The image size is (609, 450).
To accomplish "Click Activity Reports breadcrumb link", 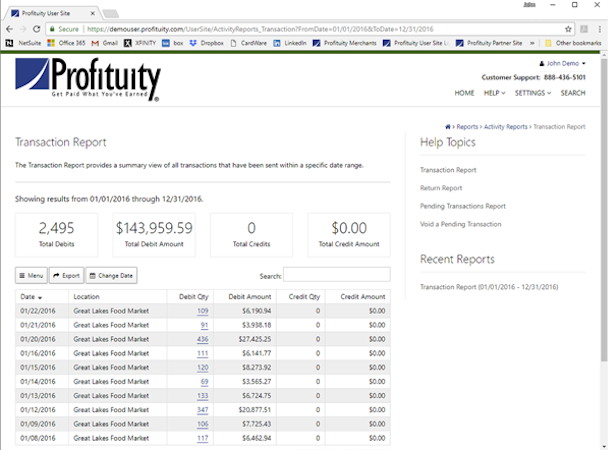I will [x=505, y=127].
